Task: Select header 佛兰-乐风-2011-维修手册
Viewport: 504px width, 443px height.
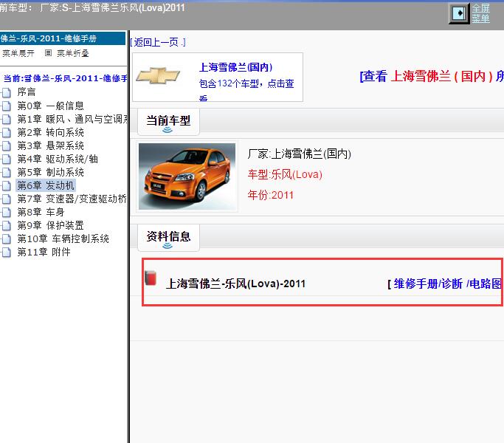Action: coord(63,38)
